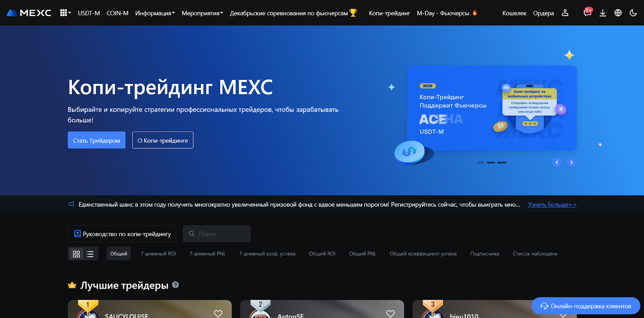644x318 pixels.
Task: Click Стать Трейдером button
Action: click(x=97, y=140)
